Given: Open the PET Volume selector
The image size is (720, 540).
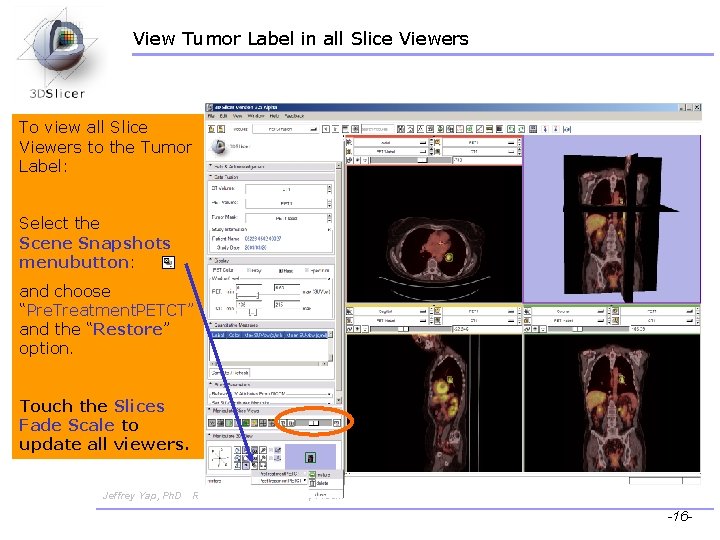Looking at the screenshot, I should coord(288,203).
